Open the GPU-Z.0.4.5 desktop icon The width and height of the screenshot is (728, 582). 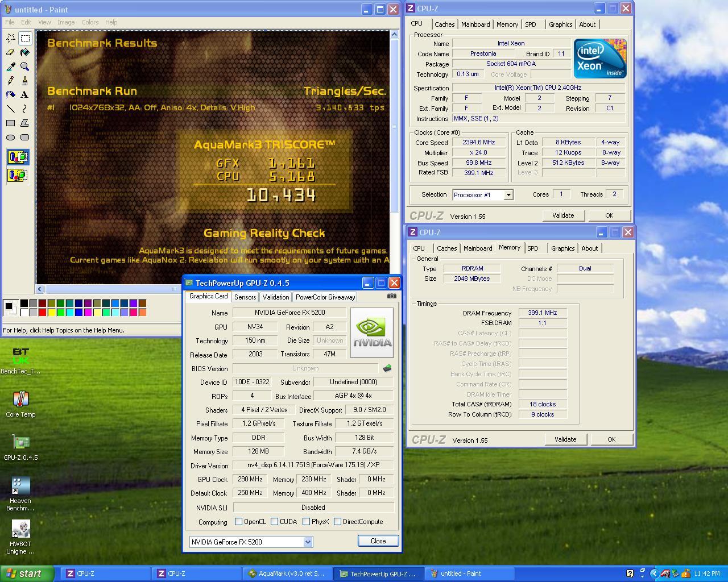20,447
